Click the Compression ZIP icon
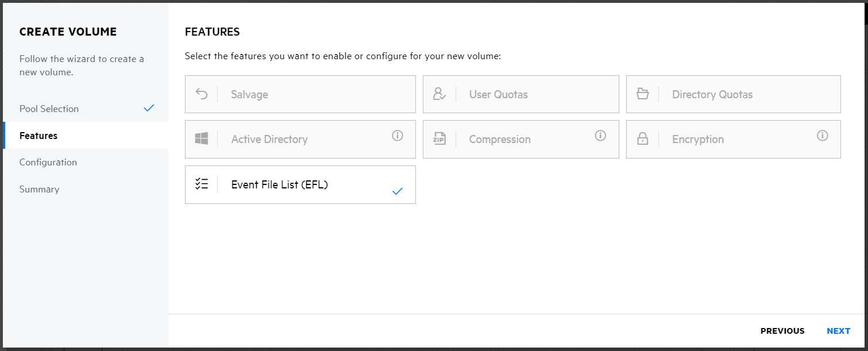Image resolution: width=868 pixels, height=351 pixels. point(439,139)
